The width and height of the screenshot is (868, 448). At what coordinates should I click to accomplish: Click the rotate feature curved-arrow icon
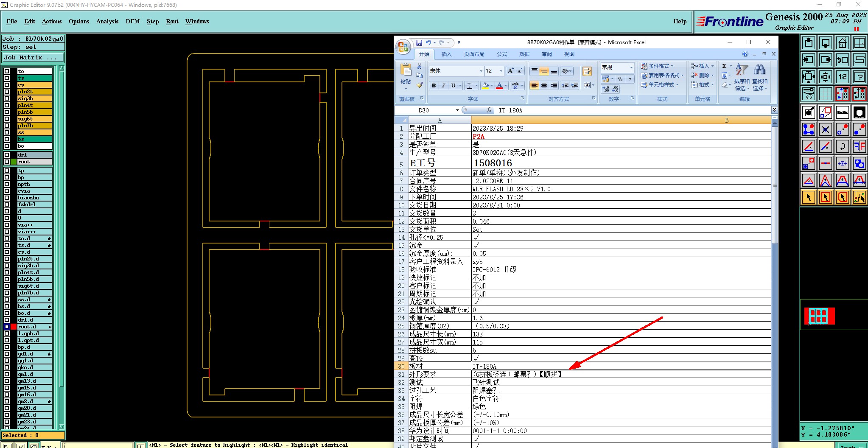coord(843,146)
